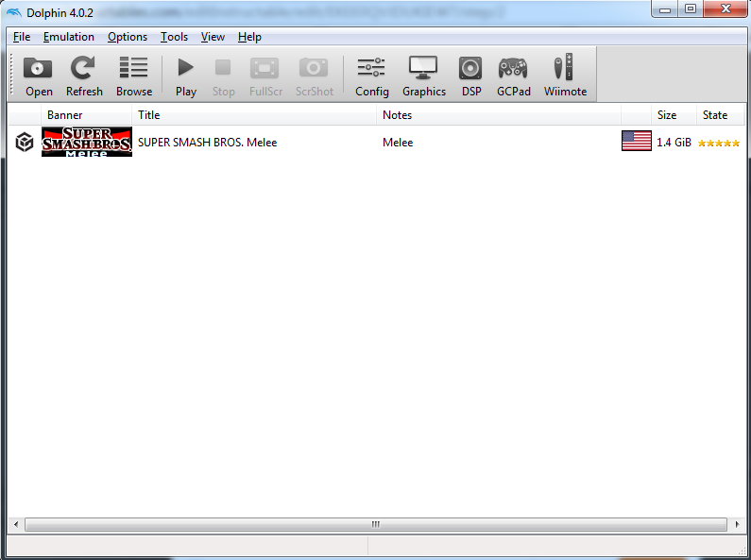Open the Config settings icon
The width and height of the screenshot is (751, 560).
(371, 76)
